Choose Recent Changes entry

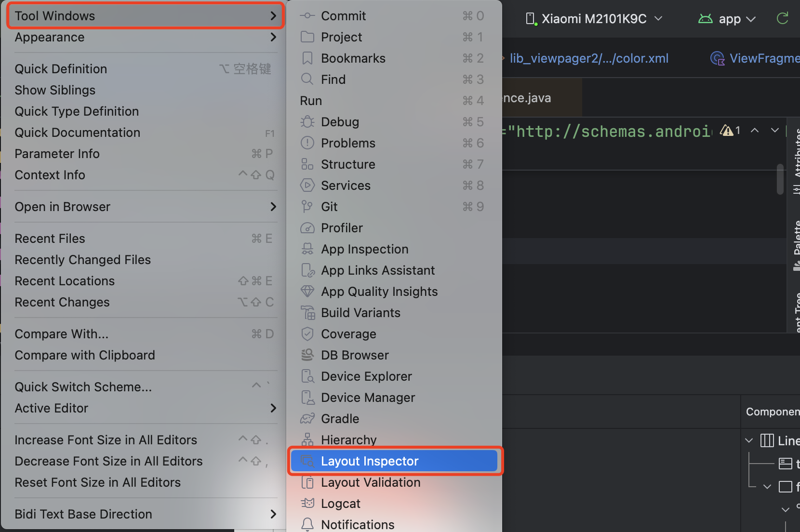[x=145, y=302]
